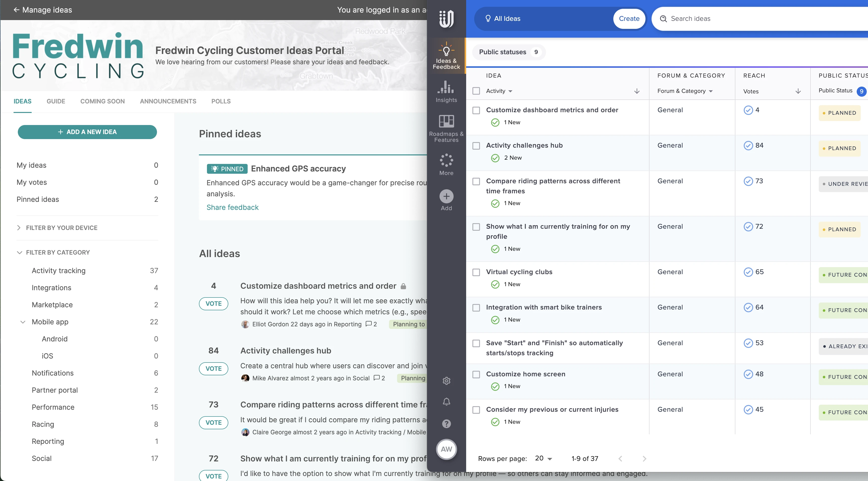The image size is (868, 481).
Task: Open the notifications bell icon
Action: [x=446, y=401]
